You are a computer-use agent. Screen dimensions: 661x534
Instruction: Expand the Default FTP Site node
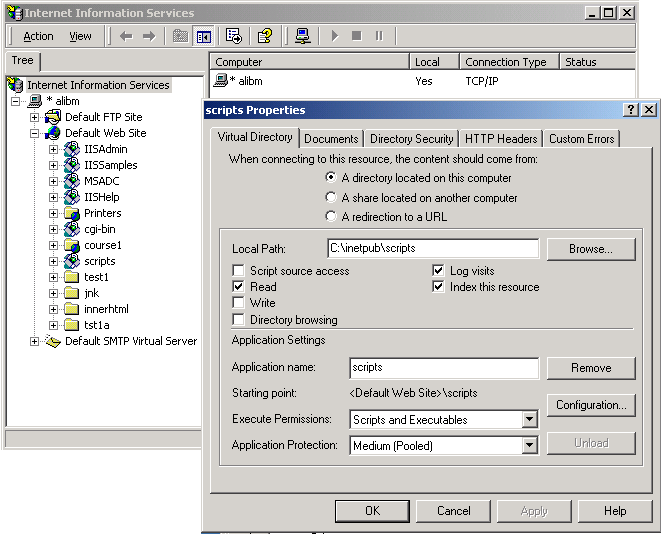click(35, 117)
